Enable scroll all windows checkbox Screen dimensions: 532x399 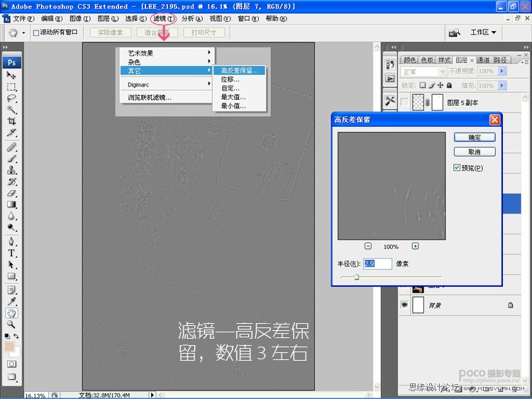coord(36,33)
